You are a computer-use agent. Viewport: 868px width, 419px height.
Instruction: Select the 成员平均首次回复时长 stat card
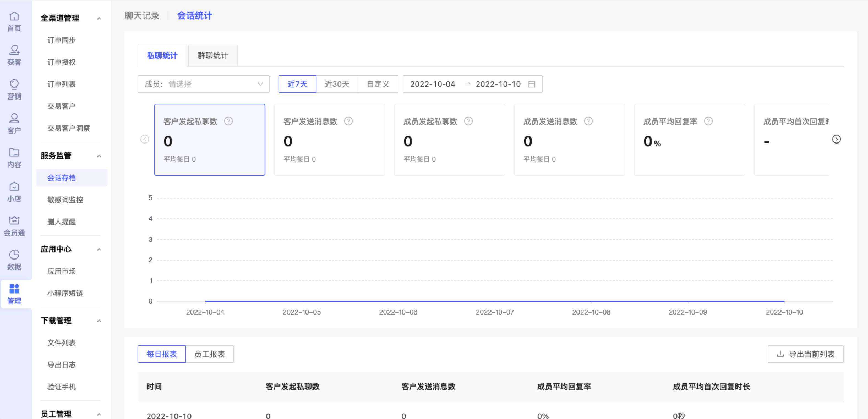click(x=792, y=140)
